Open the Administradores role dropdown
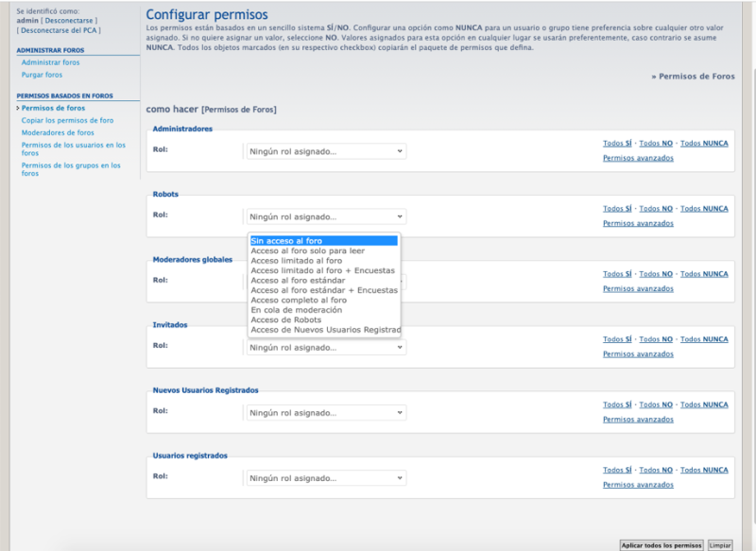 (x=325, y=150)
